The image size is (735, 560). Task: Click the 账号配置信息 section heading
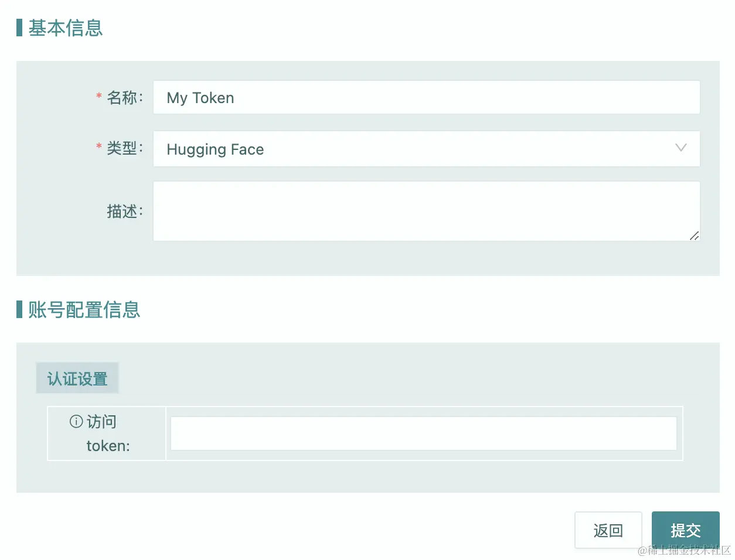pyautogui.click(x=84, y=309)
